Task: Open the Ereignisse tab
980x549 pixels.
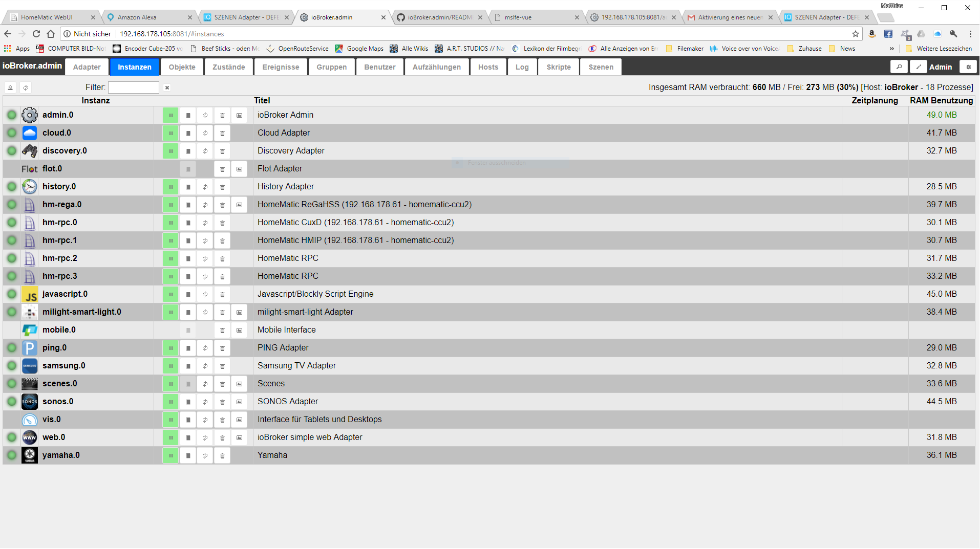Action: coord(281,67)
